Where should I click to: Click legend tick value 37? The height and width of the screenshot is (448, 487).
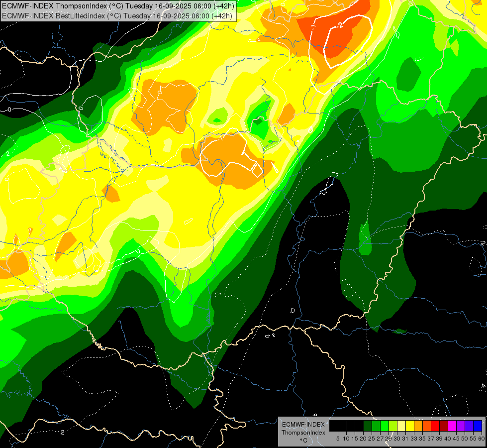pyautogui.click(x=431, y=439)
